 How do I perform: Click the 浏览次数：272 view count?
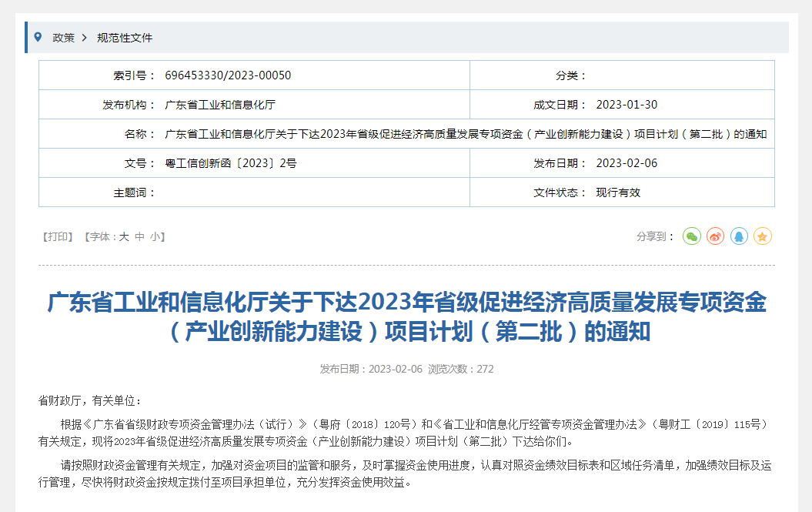click(x=461, y=369)
